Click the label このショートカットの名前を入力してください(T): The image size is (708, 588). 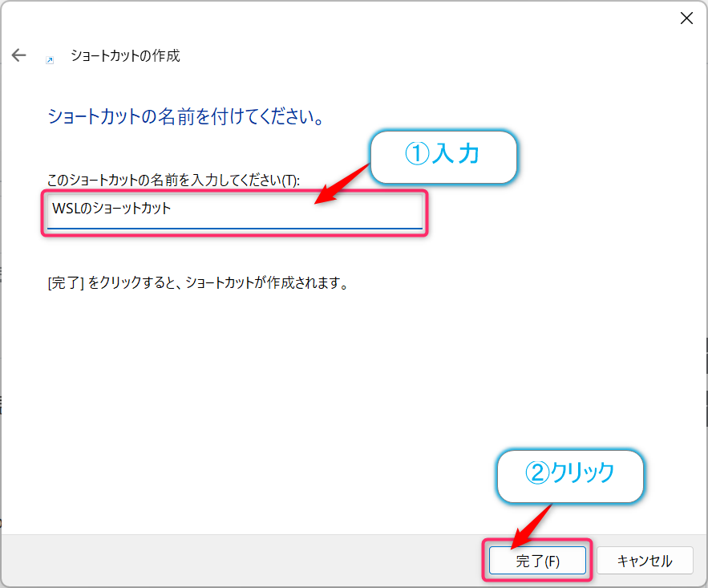tap(174, 180)
